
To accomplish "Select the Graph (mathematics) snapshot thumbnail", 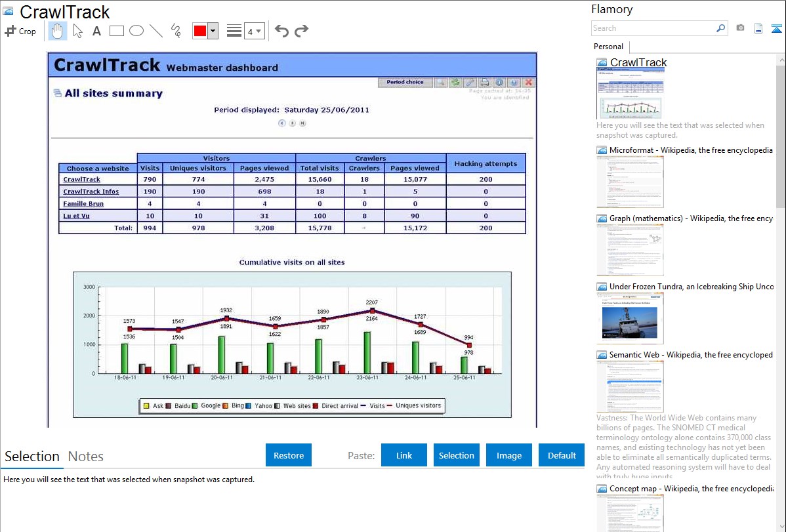I will pos(630,250).
